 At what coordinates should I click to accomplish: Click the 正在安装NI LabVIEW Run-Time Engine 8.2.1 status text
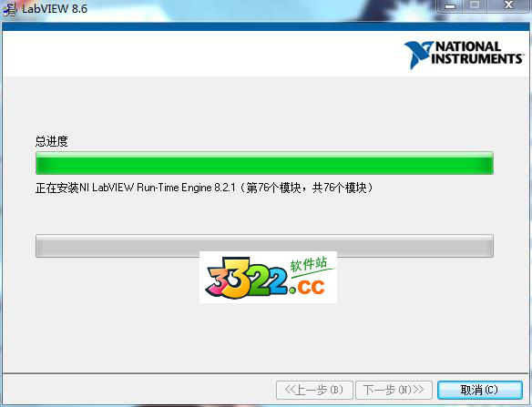pyautogui.click(x=204, y=188)
